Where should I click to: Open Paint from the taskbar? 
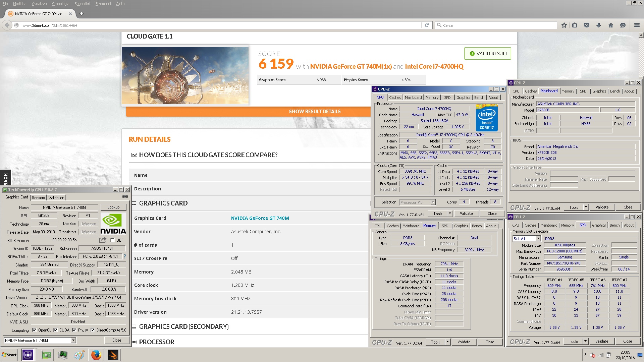pyautogui.click(x=79, y=355)
